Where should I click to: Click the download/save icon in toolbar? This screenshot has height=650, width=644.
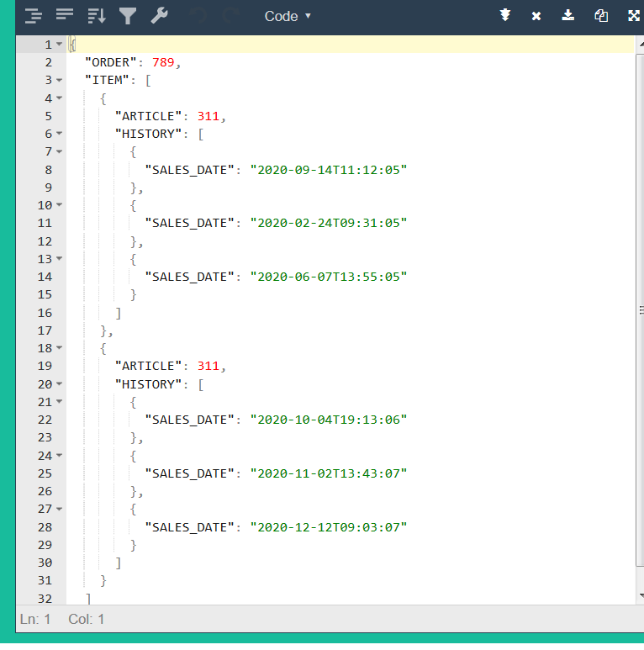pyautogui.click(x=568, y=15)
